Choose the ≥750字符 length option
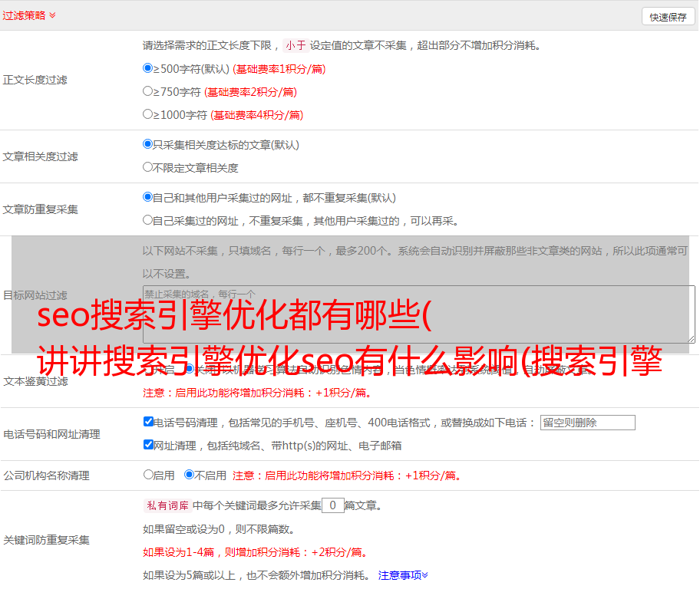This screenshot has height=589, width=700. 148,91
